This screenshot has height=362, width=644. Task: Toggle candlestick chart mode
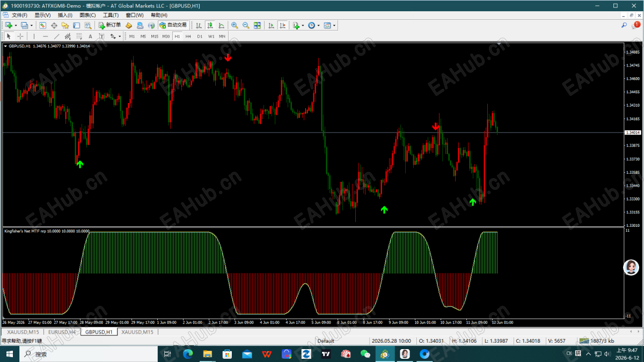(210, 25)
